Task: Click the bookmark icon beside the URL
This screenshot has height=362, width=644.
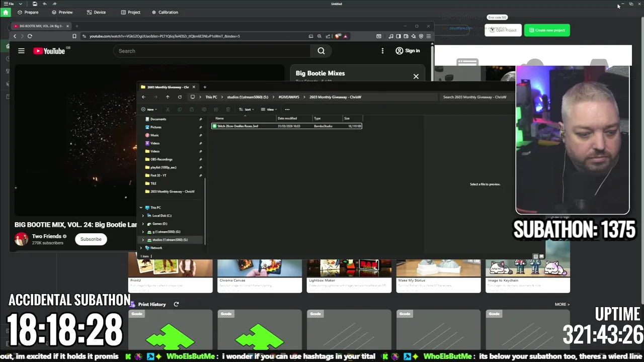Action: 74,36
